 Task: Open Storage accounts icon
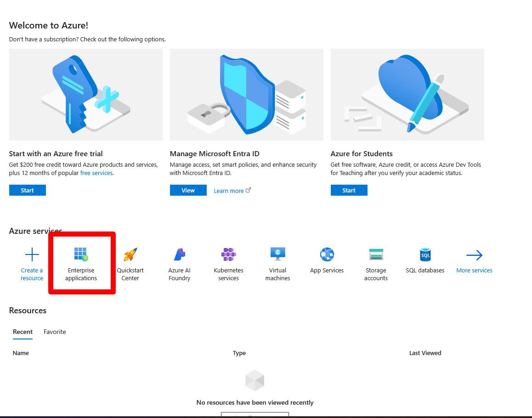pyautogui.click(x=376, y=254)
